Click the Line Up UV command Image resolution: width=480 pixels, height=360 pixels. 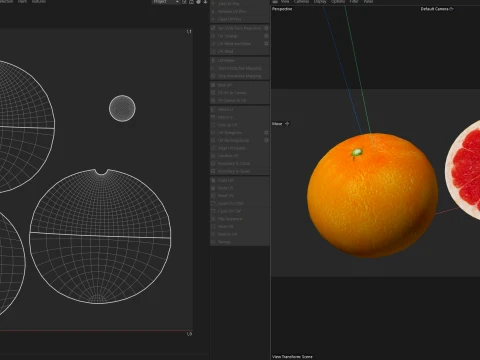(239, 125)
